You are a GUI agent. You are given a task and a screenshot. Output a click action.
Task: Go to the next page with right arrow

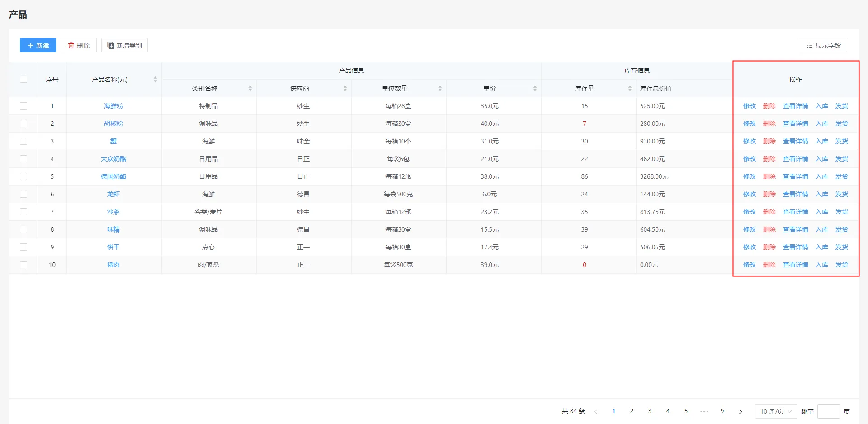[x=740, y=411]
